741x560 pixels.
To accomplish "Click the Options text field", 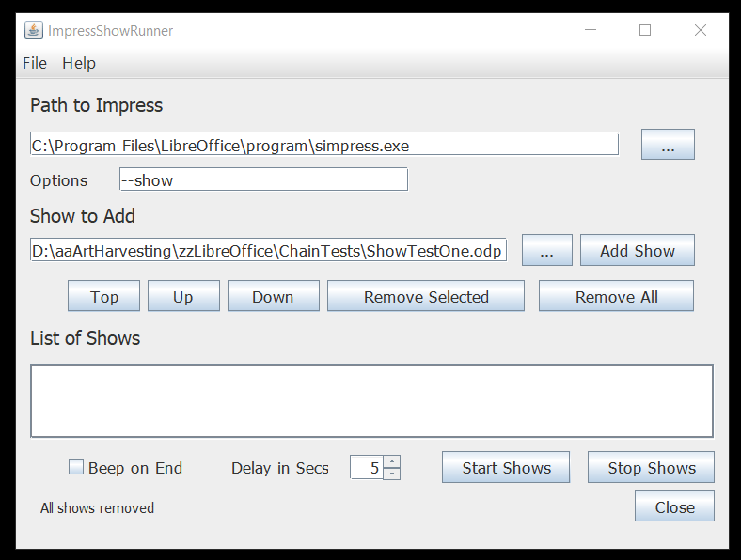I will click(x=263, y=179).
